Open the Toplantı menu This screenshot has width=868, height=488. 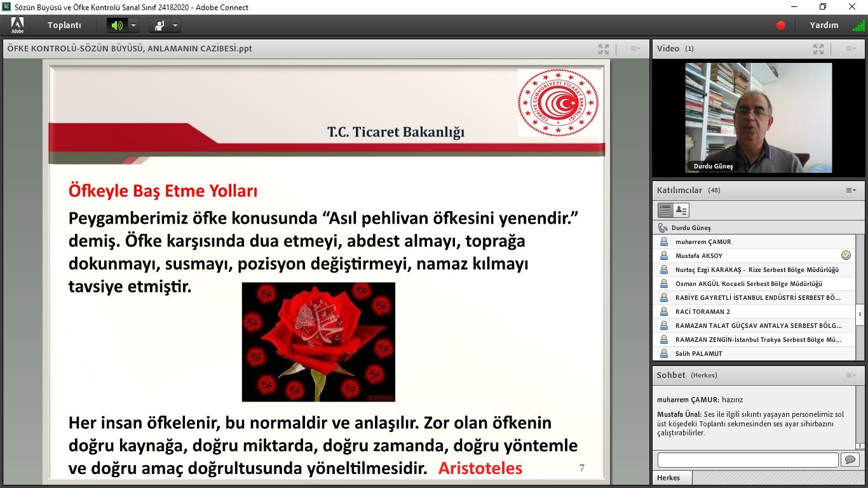(64, 25)
